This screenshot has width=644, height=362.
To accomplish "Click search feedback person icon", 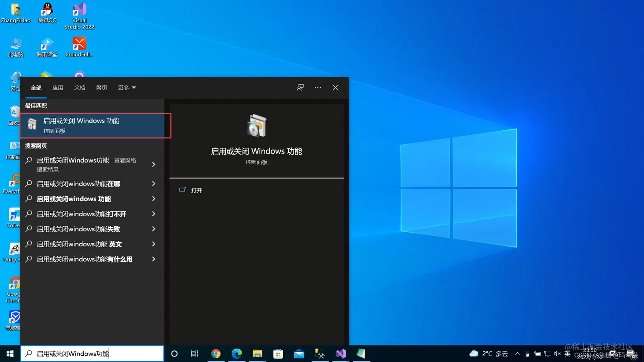I will 300,87.
